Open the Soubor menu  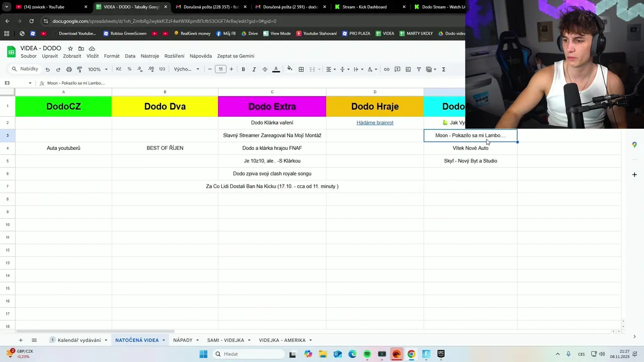pyautogui.click(x=29, y=56)
